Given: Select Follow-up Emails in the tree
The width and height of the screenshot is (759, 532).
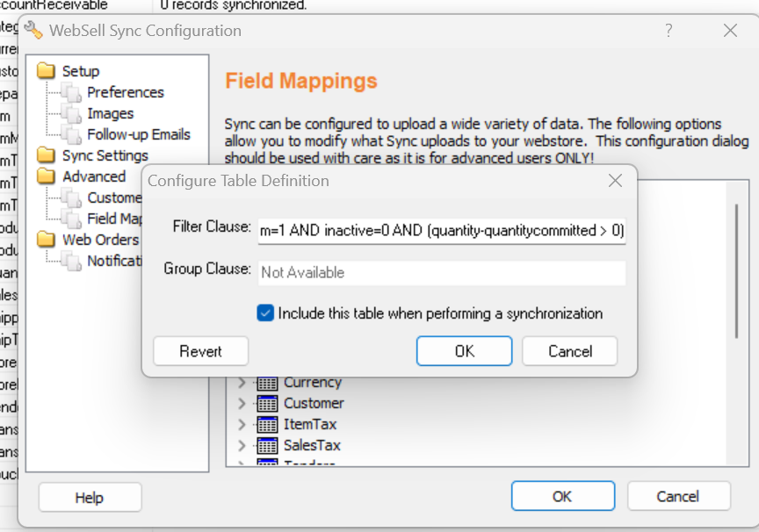Looking at the screenshot, I should click(139, 134).
